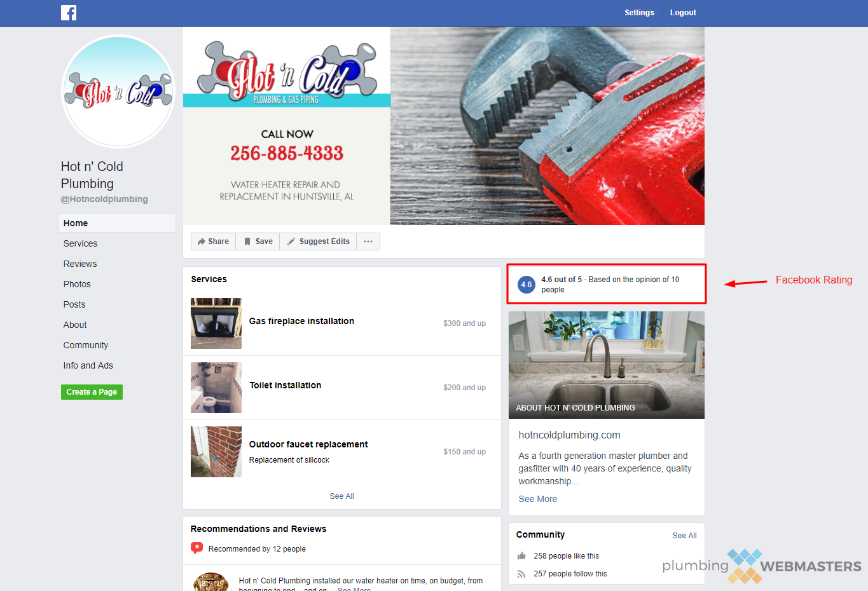Click Recommended by 12 people text
The height and width of the screenshot is (591, 868).
[257, 549]
